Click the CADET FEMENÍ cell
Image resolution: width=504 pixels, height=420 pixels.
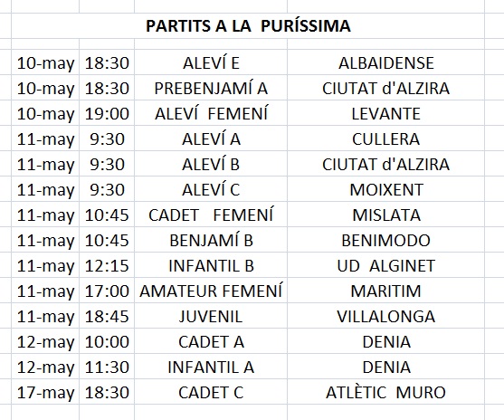[211, 215]
